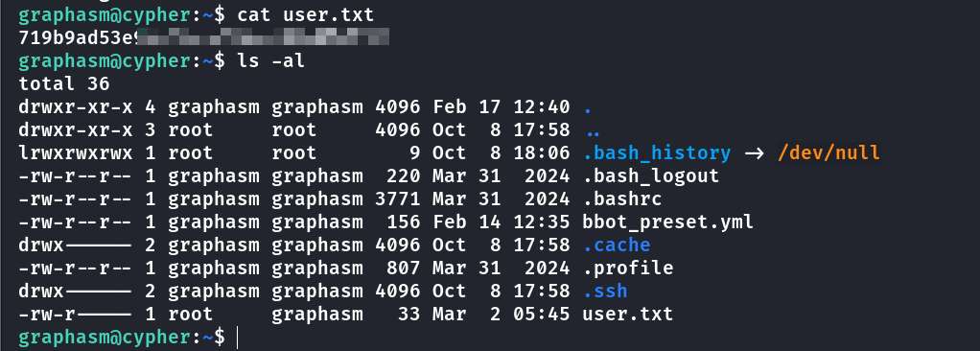The image size is (980, 351).
Task: Click the /dev/null symlink target
Action: point(828,153)
